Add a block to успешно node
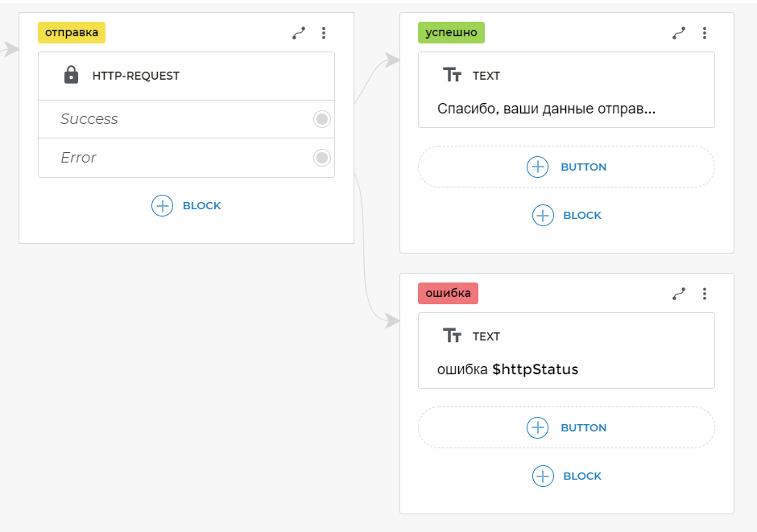757x532 pixels. 566,215
